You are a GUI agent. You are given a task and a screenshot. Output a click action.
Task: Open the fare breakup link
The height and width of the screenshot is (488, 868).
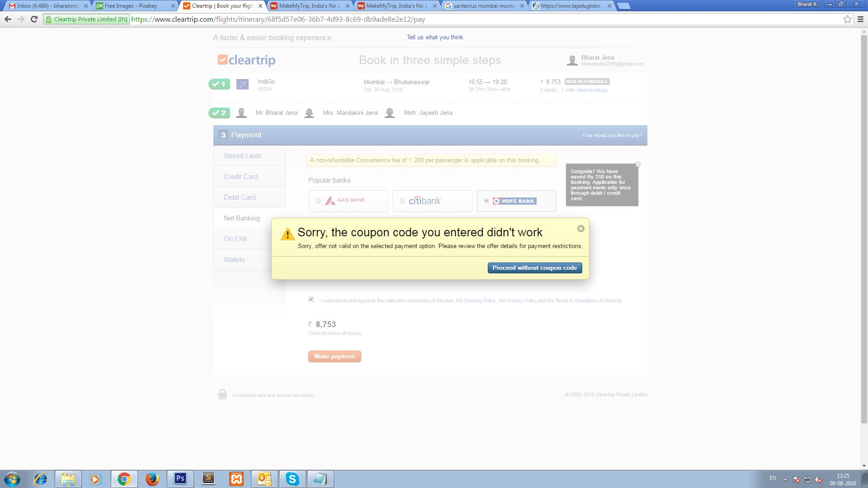pyautogui.click(x=592, y=90)
